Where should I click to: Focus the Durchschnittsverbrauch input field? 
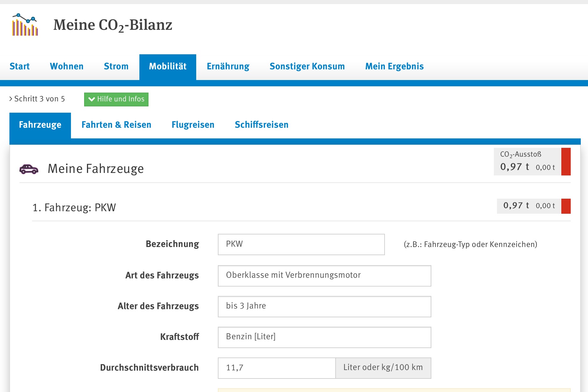[277, 368]
